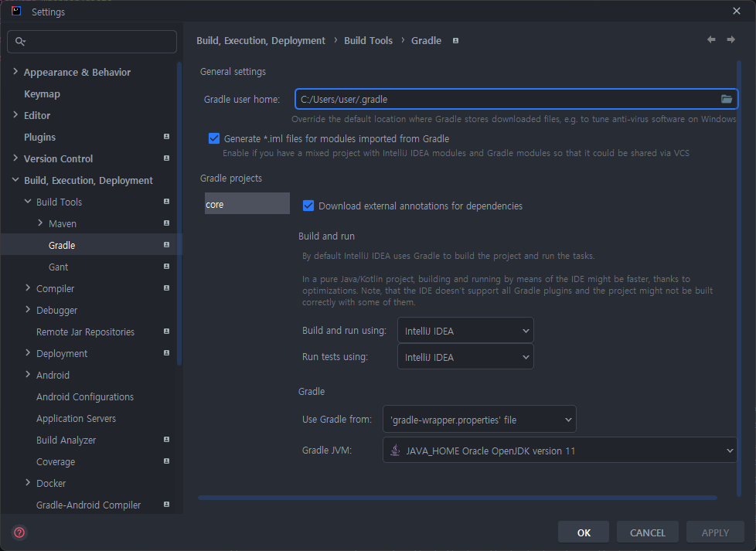Click project-level icon beside Build Tools
The width and height of the screenshot is (756, 551).
tap(166, 202)
